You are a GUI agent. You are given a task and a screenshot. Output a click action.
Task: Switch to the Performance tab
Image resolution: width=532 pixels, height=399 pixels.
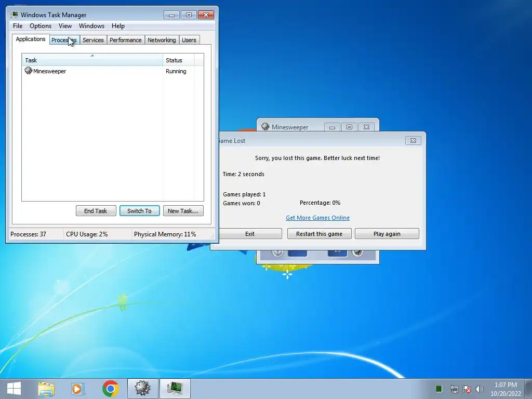(x=126, y=40)
